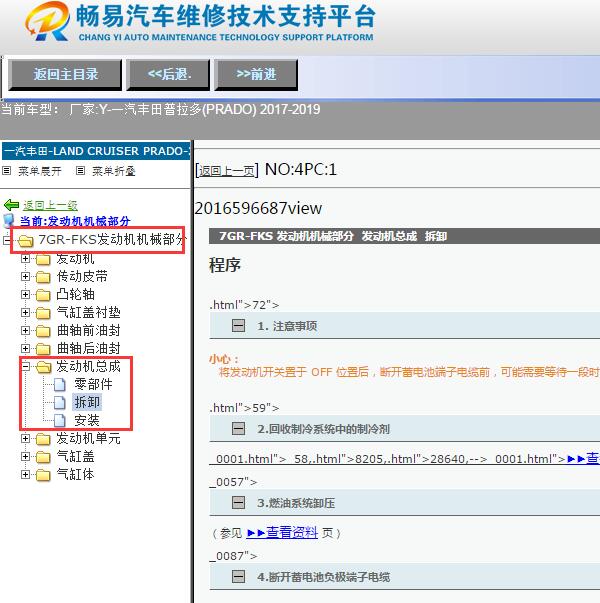Select the 曲轴后油封 tree item
600x603 pixels.
(88, 348)
